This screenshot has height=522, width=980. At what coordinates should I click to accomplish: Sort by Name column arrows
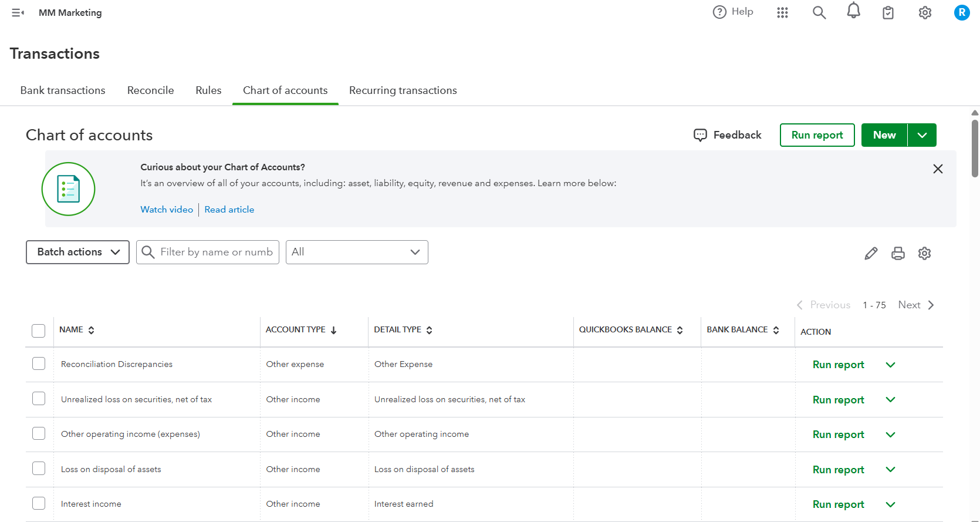[92, 330]
